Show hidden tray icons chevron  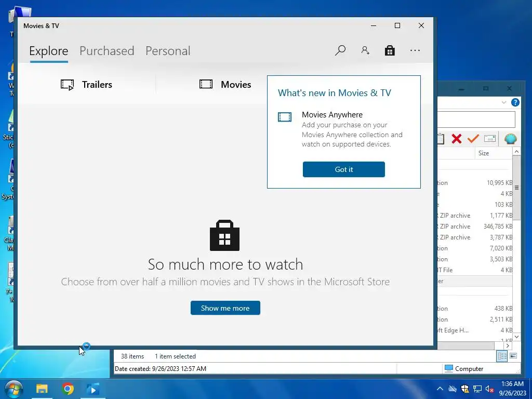440,389
